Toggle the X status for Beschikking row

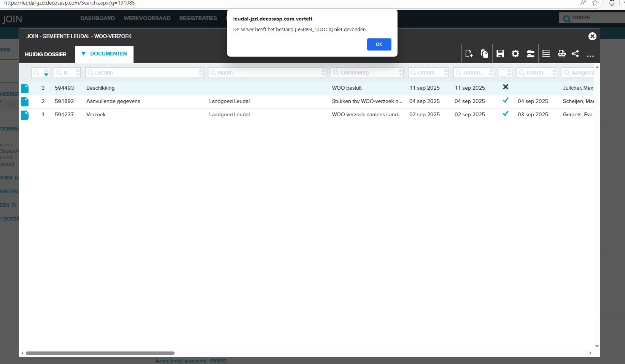tap(505, 87)
